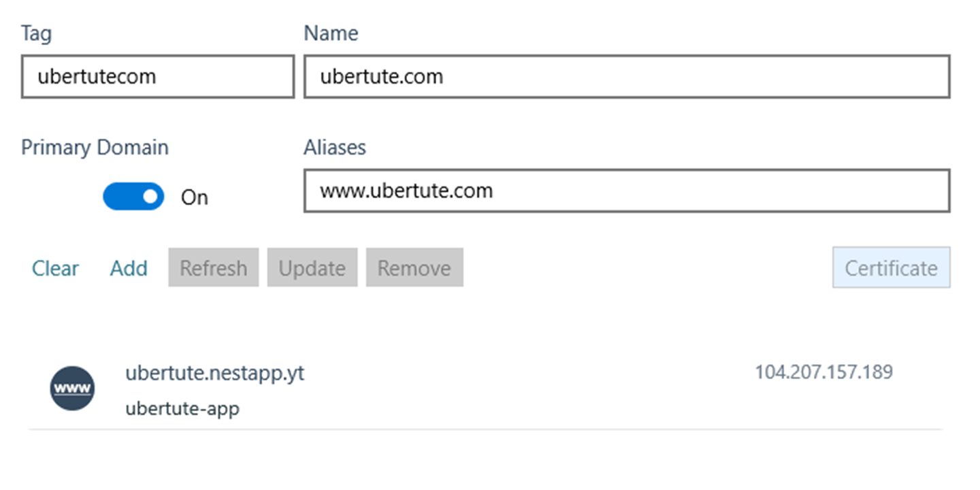Screen dimensions: 980x490
Task: Click the ubertute-app subtitle text
Action: click(x=182, y=409)
